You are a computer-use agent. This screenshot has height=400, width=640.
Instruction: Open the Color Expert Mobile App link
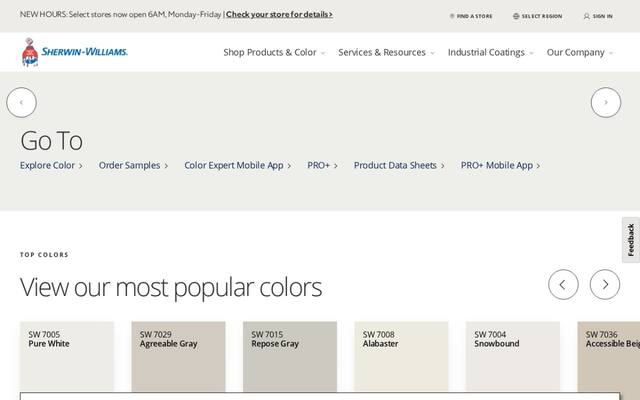click(238, 165)
